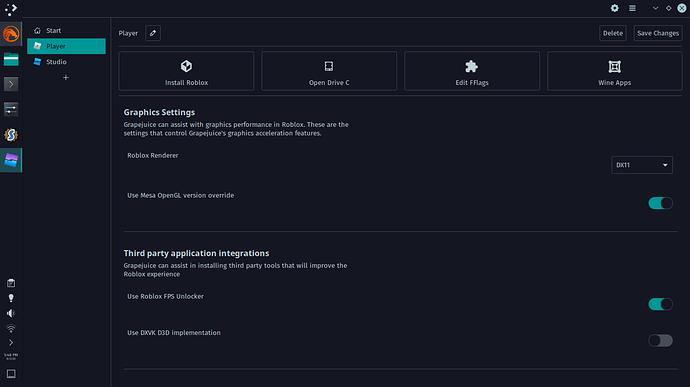Enable Use DXVK D3D implementation switch
The height and width of the screenshot is (387, 690).
tap(660, 340)
